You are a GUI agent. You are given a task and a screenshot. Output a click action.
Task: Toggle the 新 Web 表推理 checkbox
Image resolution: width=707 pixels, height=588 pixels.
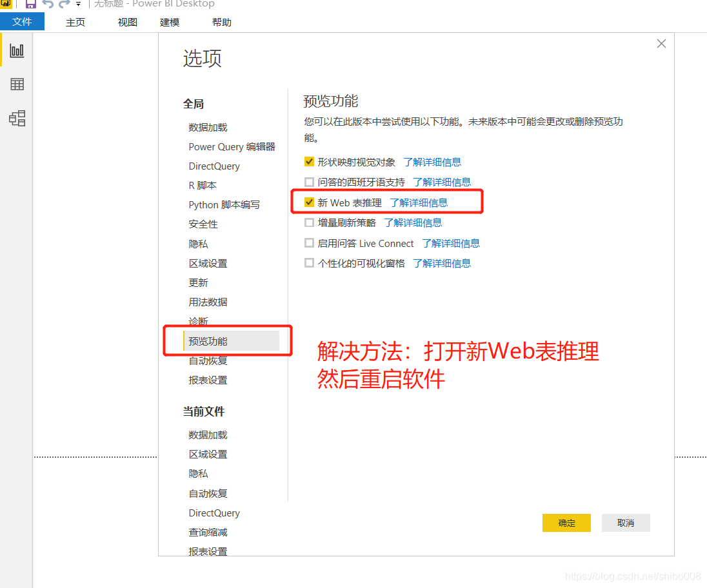310,202
